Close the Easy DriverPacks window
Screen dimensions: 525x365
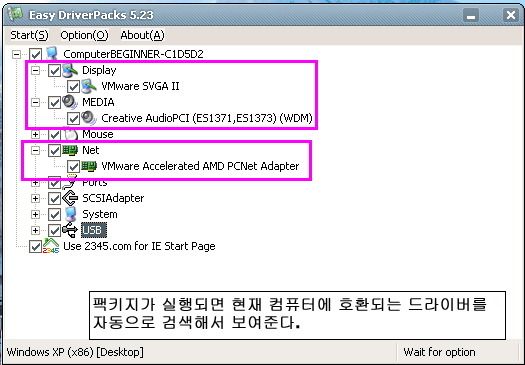coord(511,15)
